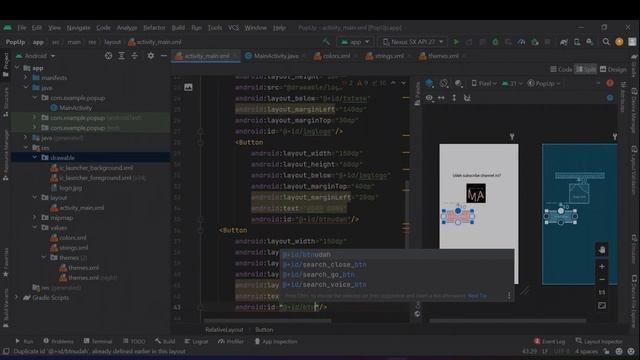Image resolution: width=640 pixels, height=360 pixels.
Task: Zoom out with the minus icon
Action: click(x=602, y=280)
